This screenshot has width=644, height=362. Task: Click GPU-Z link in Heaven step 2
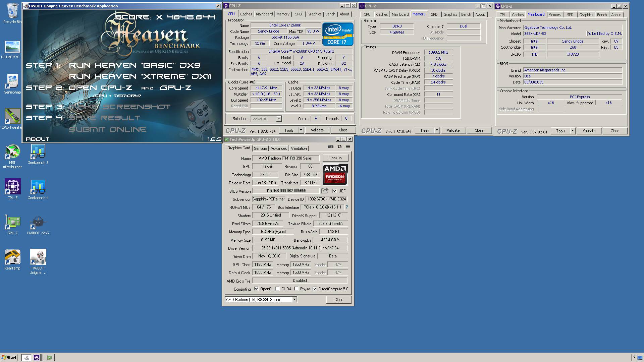coord(175,88)
